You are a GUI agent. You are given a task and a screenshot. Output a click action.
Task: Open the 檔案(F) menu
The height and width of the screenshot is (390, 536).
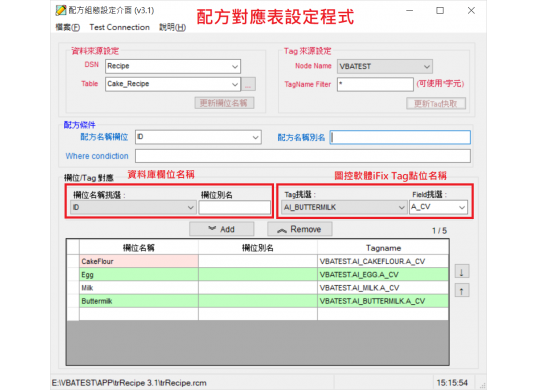tap(68, 27)
